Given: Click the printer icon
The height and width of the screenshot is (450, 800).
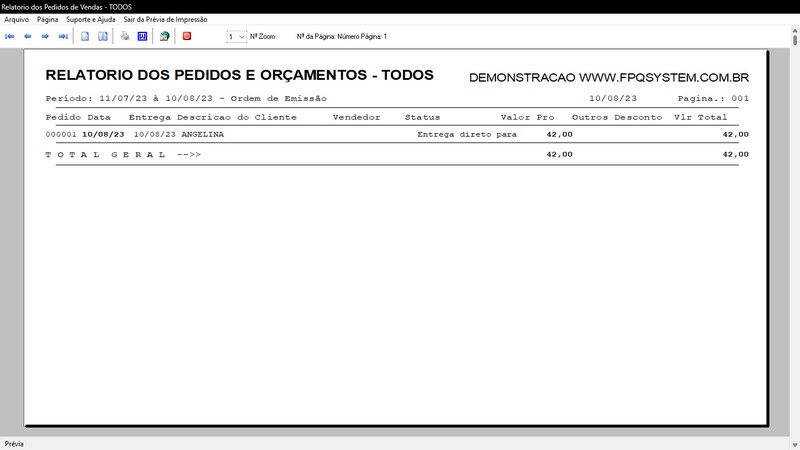Looking at the screenshot, I should (125, 36).
